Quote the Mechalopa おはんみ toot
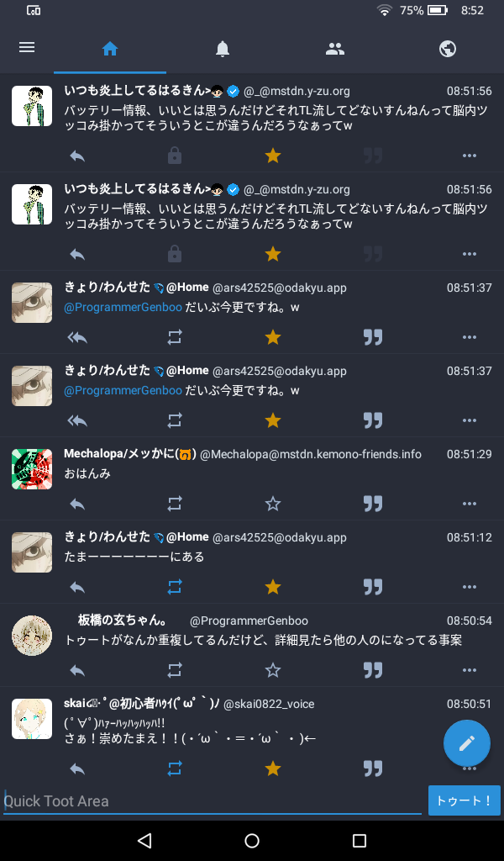This screenshot has width=504, height=861. click(x=373, y=504)
